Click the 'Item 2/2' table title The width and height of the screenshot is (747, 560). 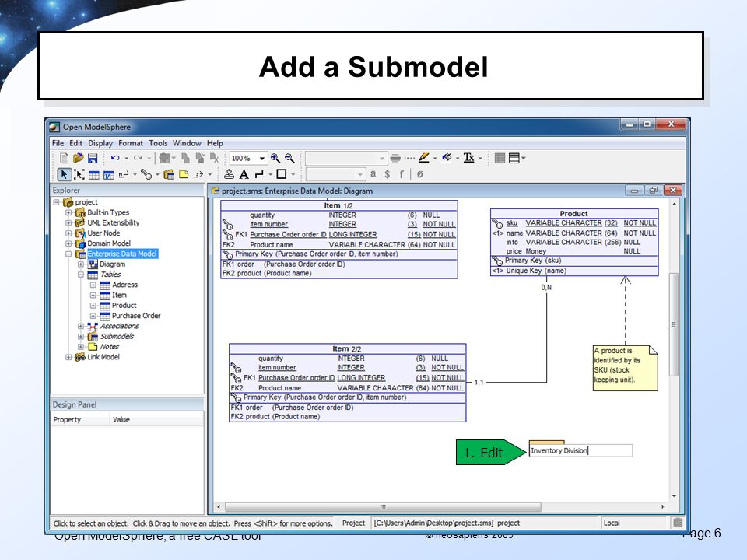[x=347, y=349]
